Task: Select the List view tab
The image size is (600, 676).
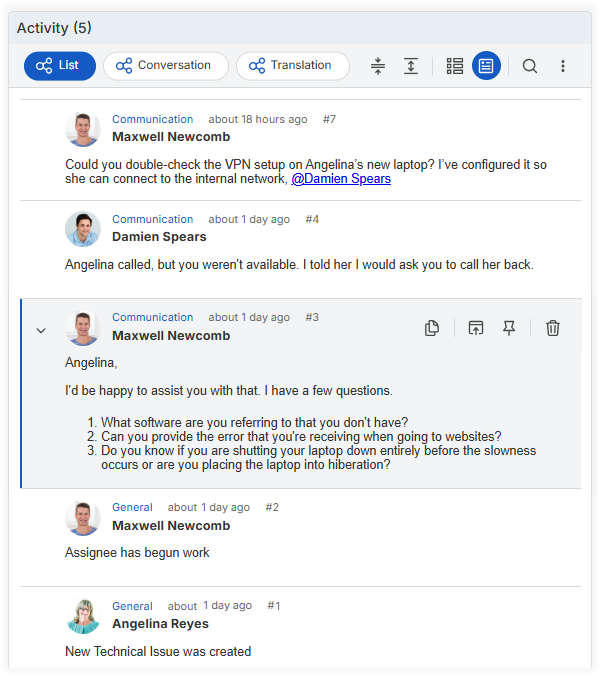Action: point(60,66)
